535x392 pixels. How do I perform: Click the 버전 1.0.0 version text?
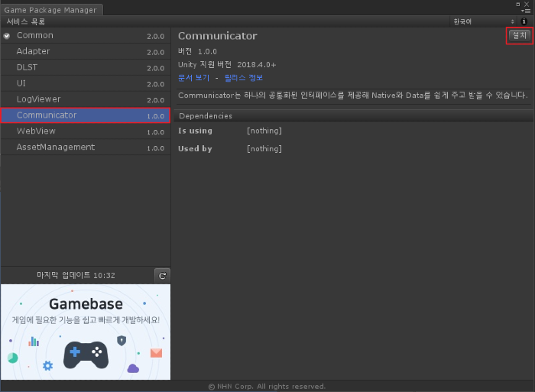point(197,51)
